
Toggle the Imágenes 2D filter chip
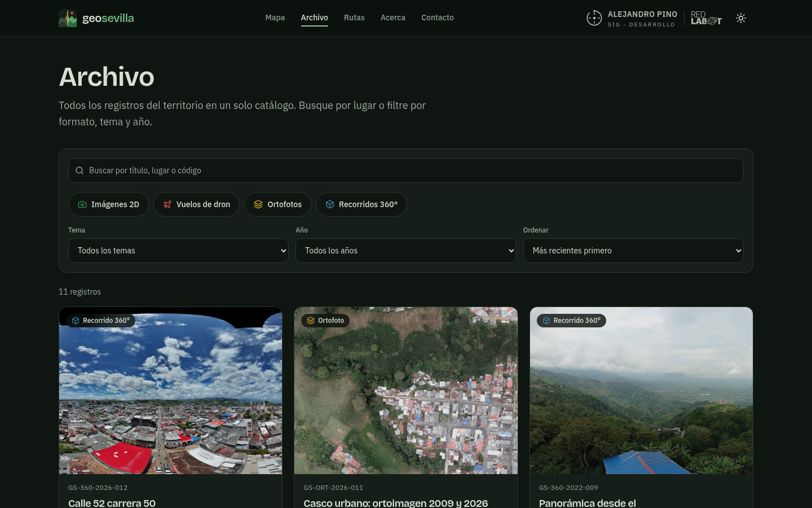(x=108, y=204)
